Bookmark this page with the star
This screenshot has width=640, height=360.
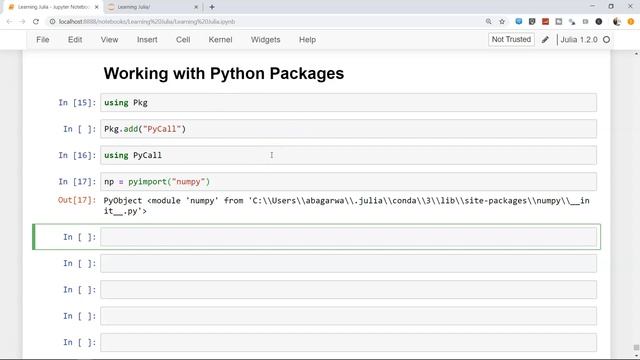(x=502, y=22)
